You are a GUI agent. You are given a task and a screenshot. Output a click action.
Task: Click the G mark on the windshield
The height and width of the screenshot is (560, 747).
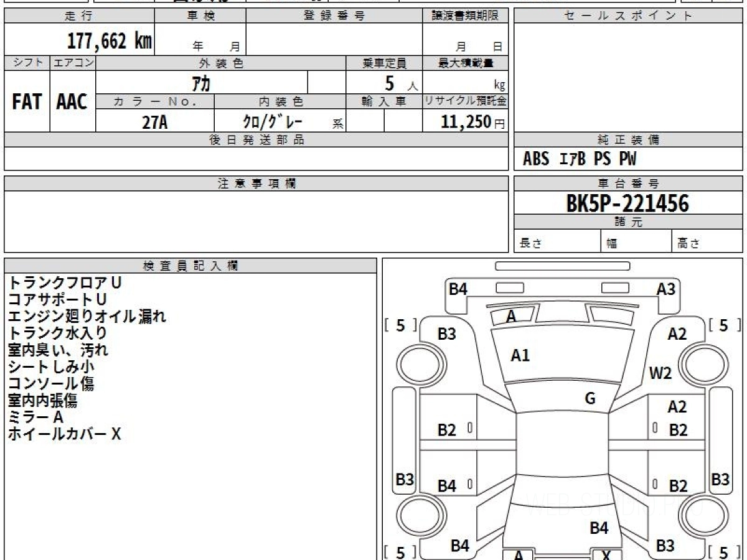[x=590, y=399]
